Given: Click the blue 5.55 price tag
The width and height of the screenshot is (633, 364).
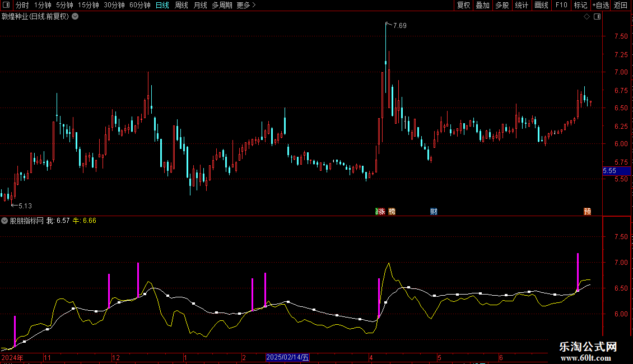Looking at the screenshot, I should [x=616, y=171].
